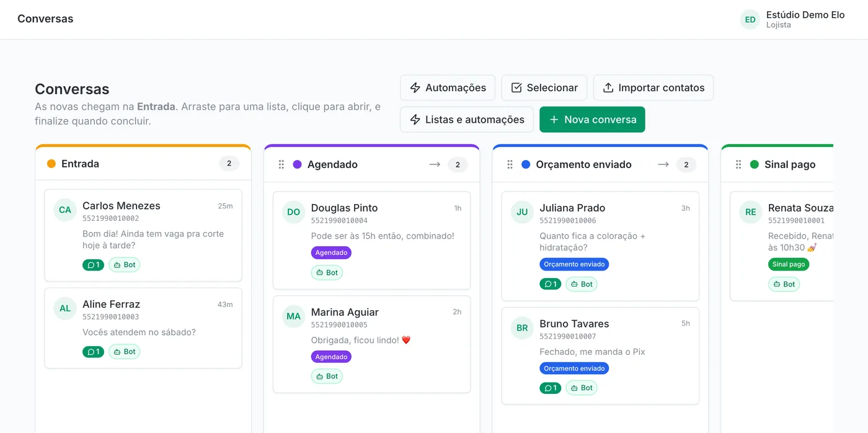Click Bot badge on Aline Ferraz card
The width and height of the screenshot is (868, 433).
(125, 352)
